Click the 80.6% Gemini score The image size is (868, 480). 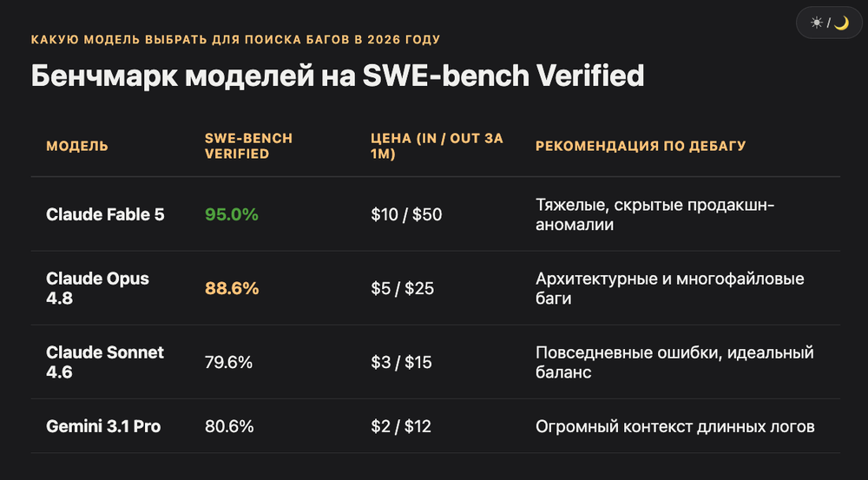(x=229, y=426)
